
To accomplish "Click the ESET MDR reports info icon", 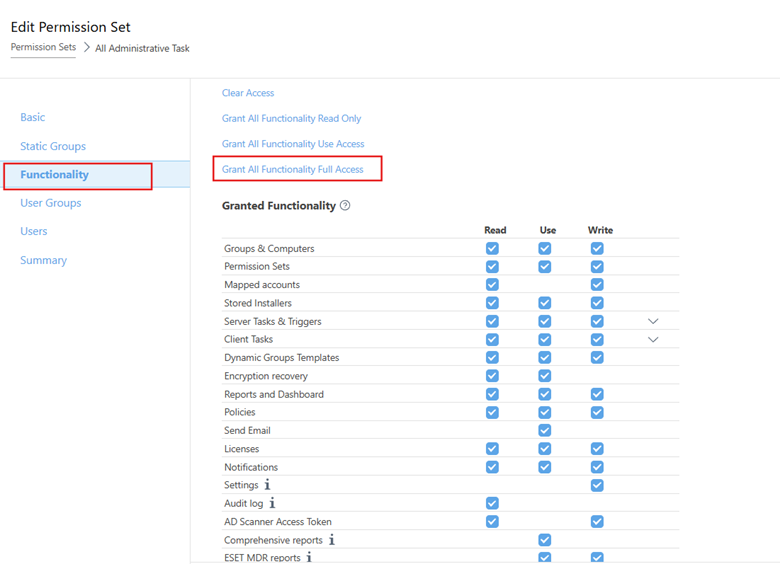I will 309,558.
